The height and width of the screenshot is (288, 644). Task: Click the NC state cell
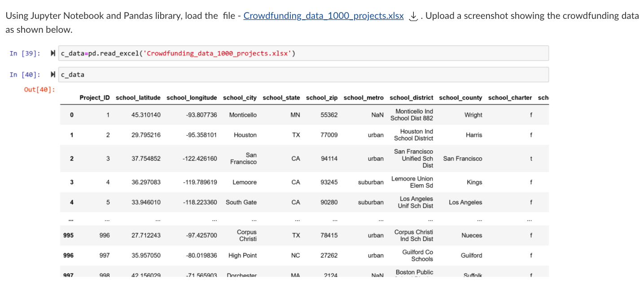pyautogui.click(x=296, y=256)
